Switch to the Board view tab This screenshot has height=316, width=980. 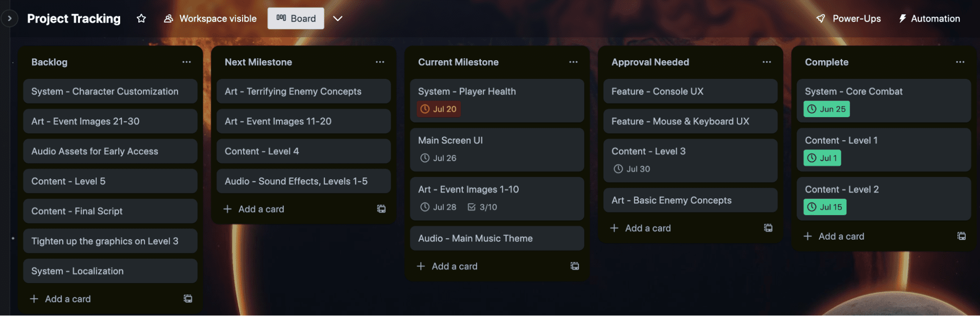(x=296, y=19)
